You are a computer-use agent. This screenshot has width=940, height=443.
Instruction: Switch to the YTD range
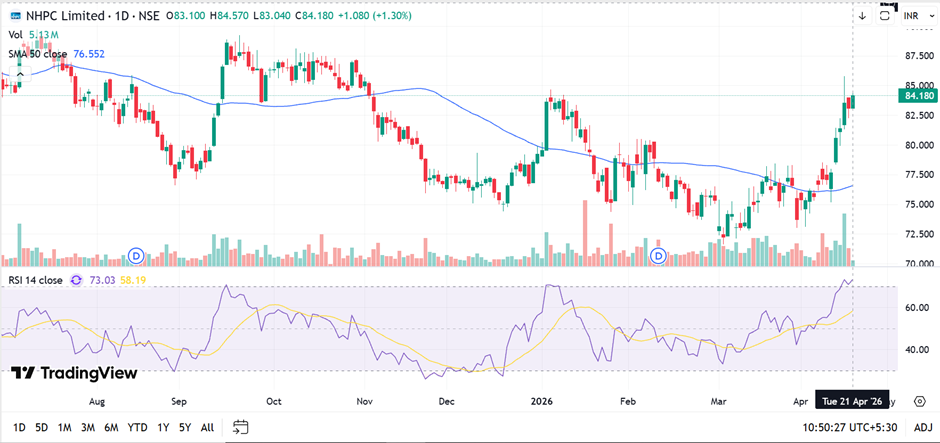coord(138,427)
